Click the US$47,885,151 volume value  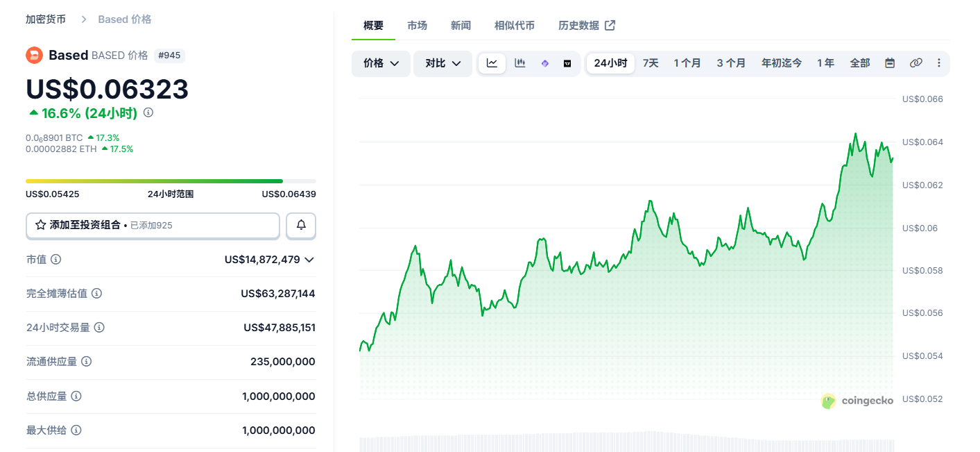280,327
